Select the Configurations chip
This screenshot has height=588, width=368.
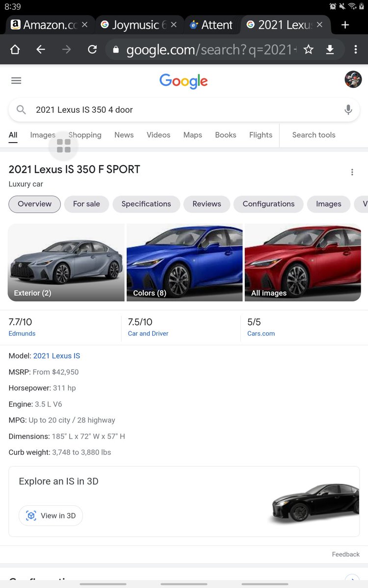click(268, 204)
